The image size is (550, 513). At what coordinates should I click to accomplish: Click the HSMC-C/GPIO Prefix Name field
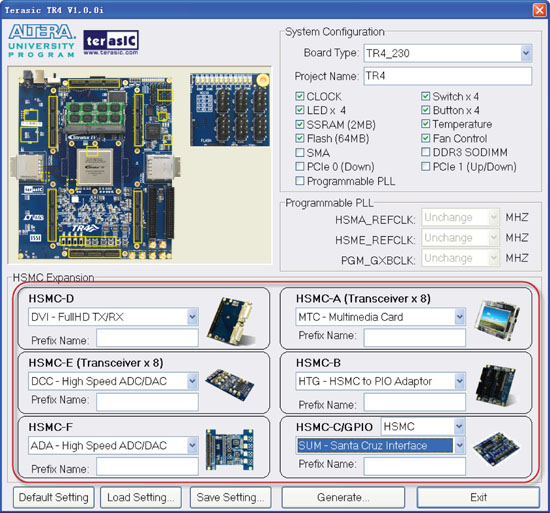click(x=415, y=467)
